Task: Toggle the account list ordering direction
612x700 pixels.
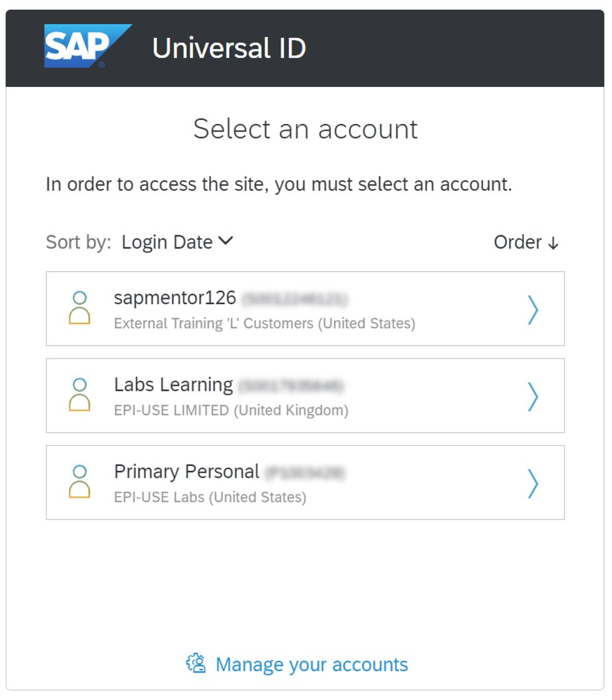Action: [x=527, y=242]
